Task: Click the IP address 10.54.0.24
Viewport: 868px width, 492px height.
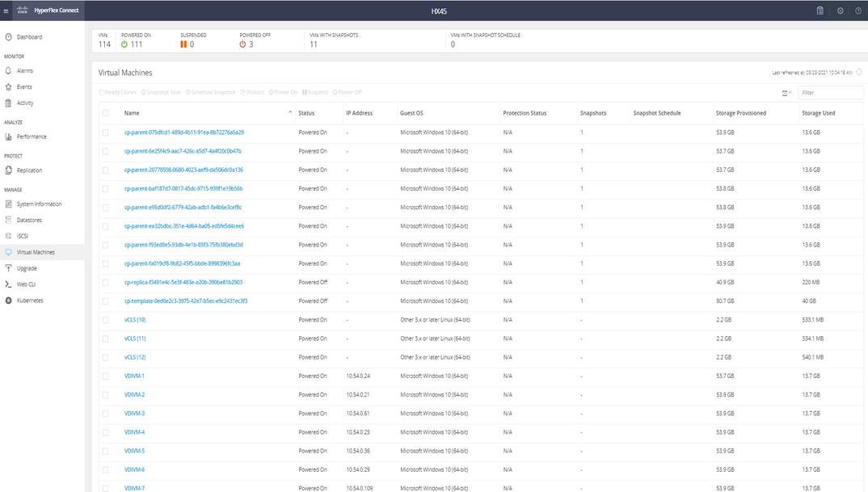Action: tap(358, 376)
